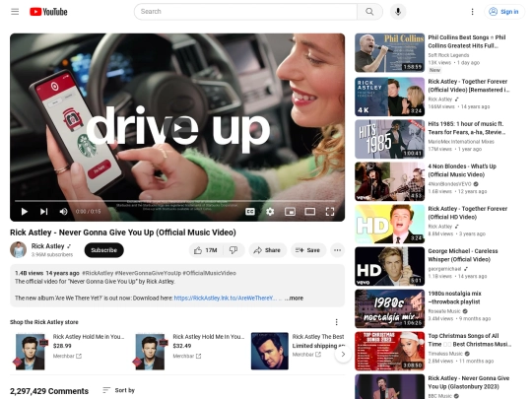Toggle closed captions on the player

coord(250,212)
